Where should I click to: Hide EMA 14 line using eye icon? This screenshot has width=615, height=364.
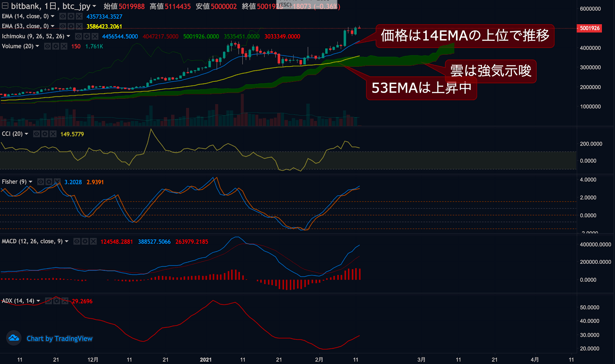(x=63, y=17)
